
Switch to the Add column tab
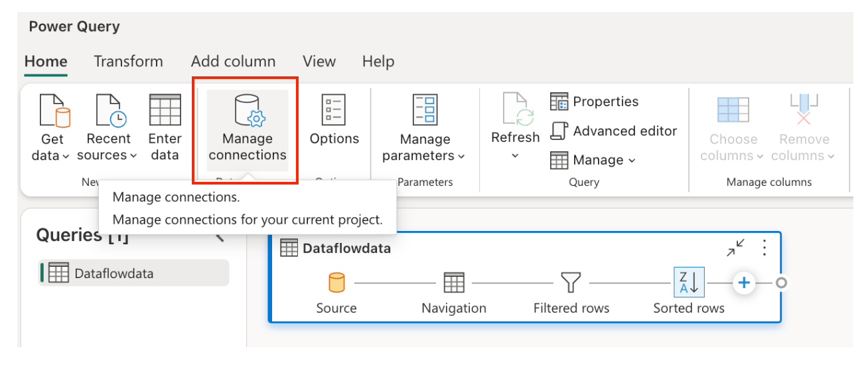coord(233,61)
